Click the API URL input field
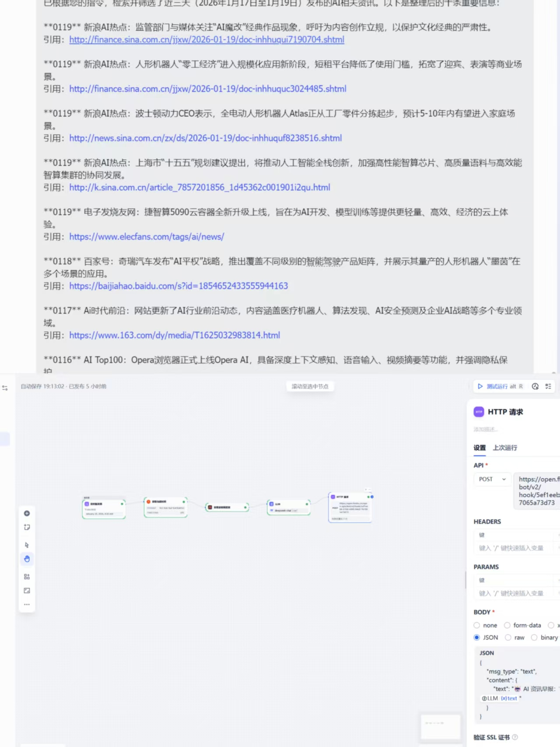 (x=537, y=491)
